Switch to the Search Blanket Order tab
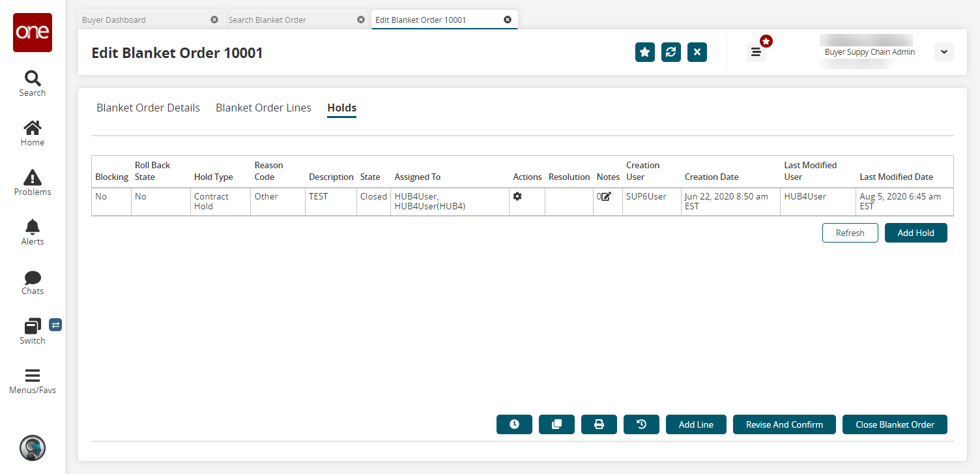Screen dimensions: 980x474 click(x=267, y=20)
